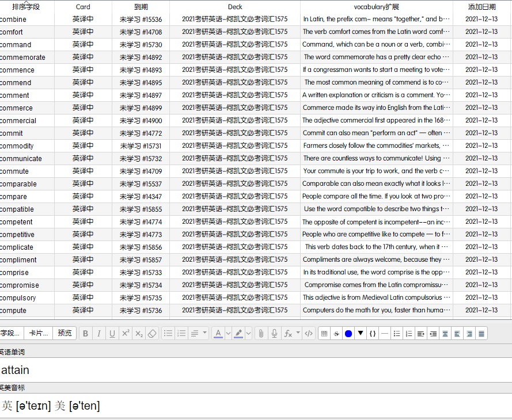This screenshot has height=420, width=512.
Task: Sort by the 添加日期 column header
Action: click(x=481, y=6)
